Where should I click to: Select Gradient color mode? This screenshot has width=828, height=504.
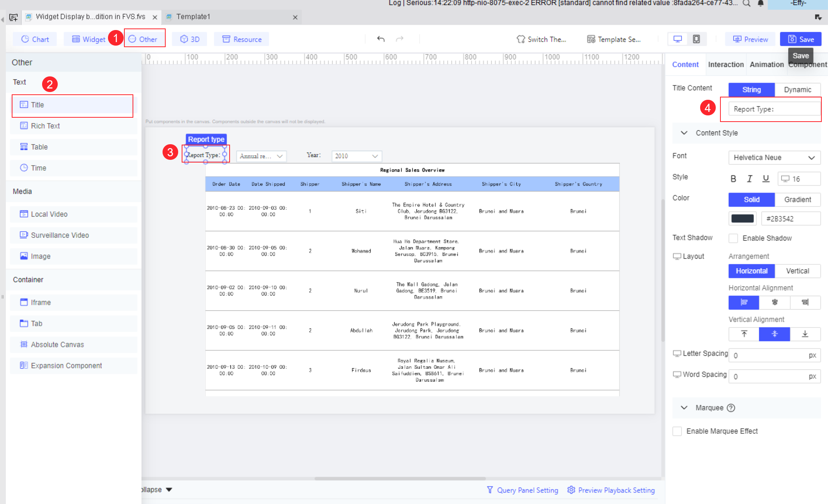pos(798,200)
